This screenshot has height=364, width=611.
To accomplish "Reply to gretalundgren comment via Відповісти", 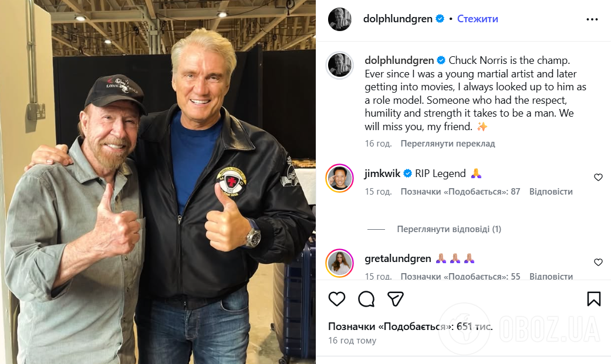I will [551, 277].
